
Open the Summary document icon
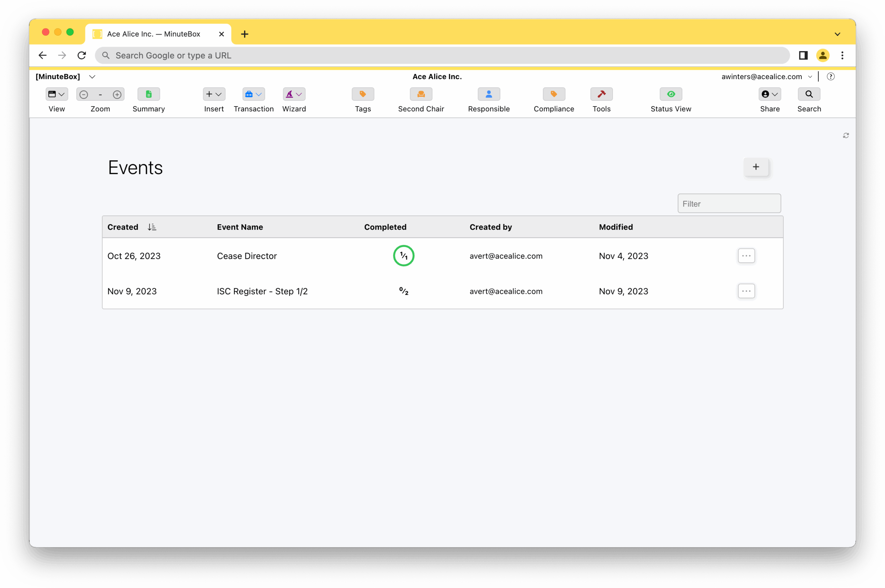click(149, 94)
